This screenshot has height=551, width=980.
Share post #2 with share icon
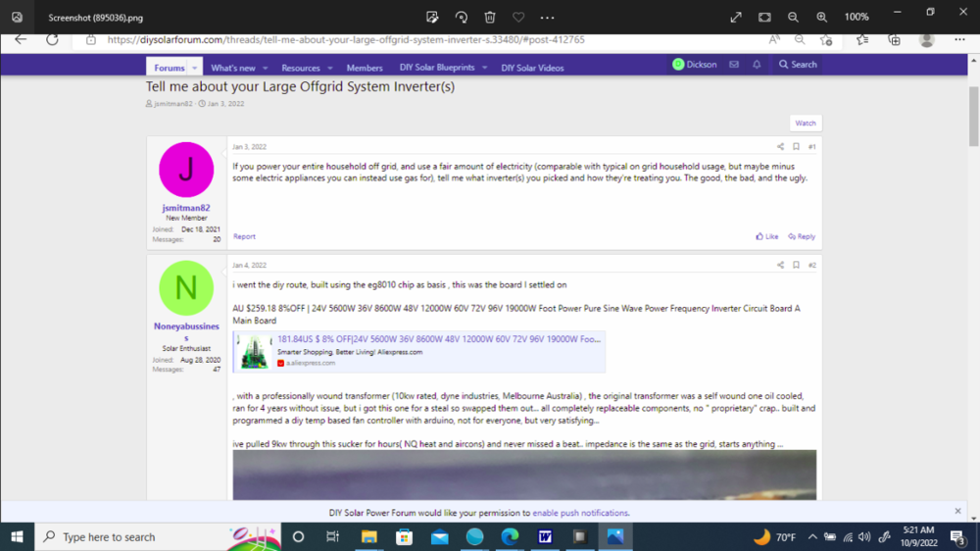[781, 265]
